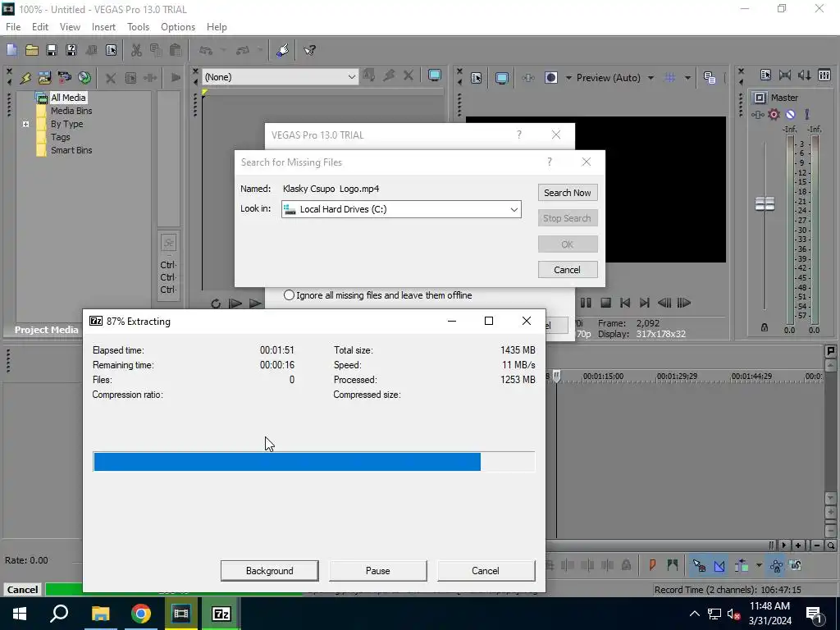Open the Auto Ripple mode dropdown arrow
This screenshot has width=840, height=630.
(759, 565)
